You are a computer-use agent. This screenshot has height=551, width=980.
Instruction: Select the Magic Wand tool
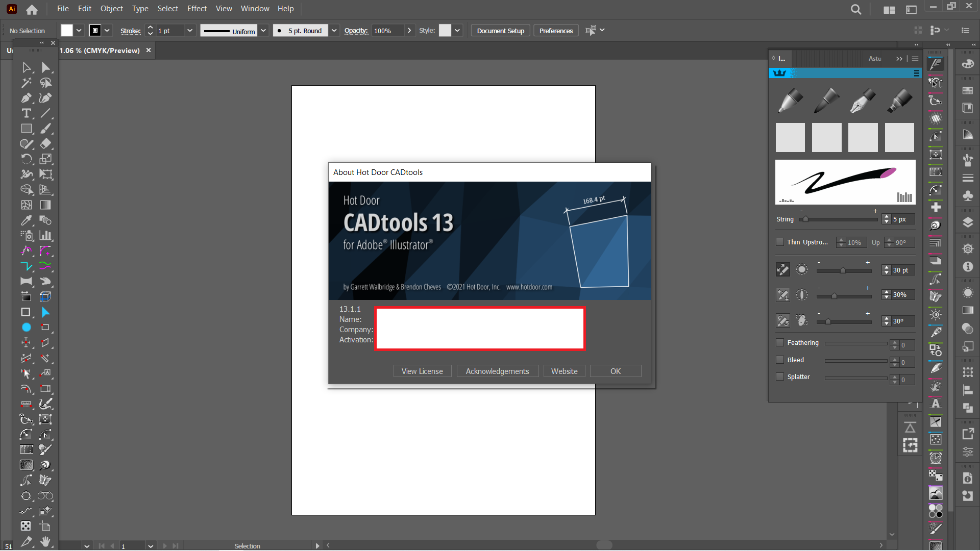point(27,83)
